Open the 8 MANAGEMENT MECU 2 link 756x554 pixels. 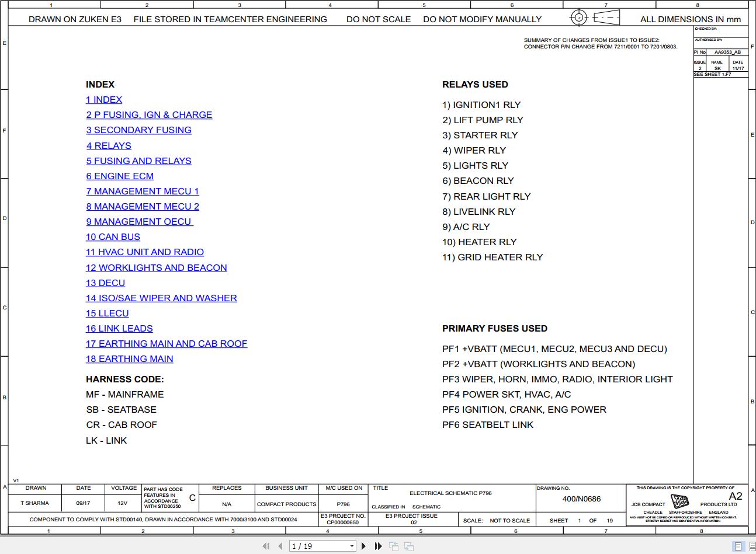coord(143,207)
